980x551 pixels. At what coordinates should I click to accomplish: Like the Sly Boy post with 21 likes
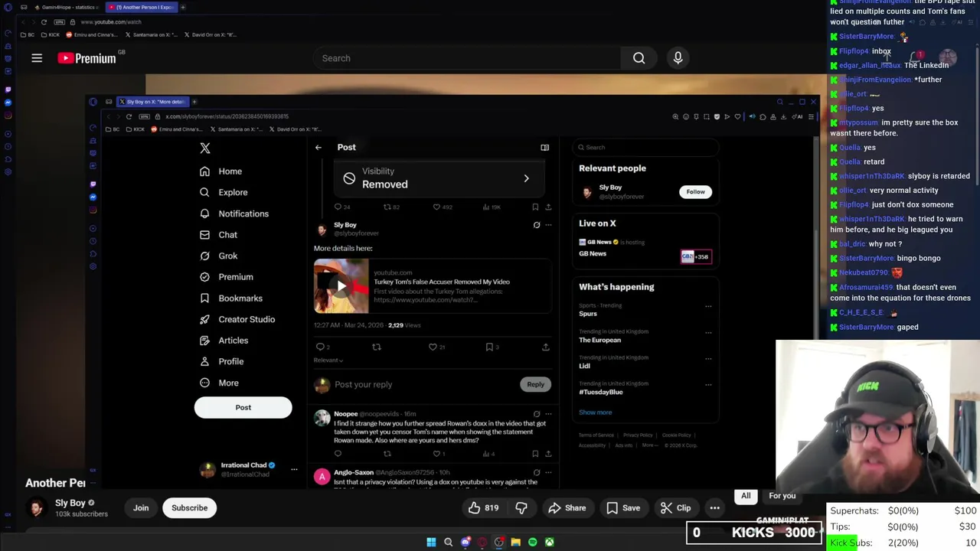pos(433,347)
